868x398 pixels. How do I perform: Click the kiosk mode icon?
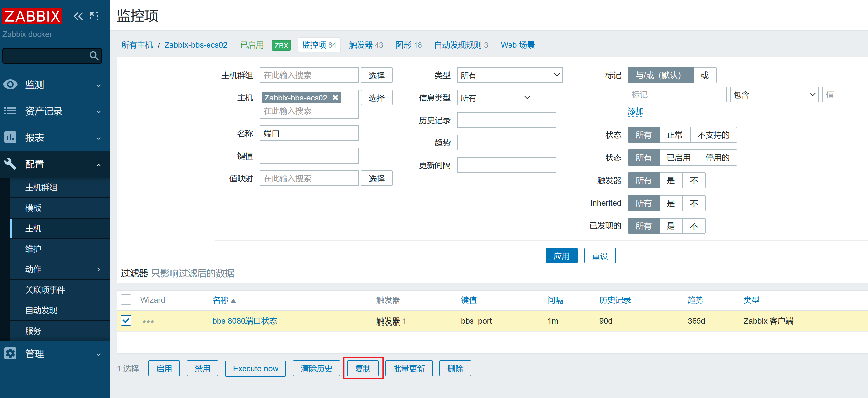tap(94, 16)
